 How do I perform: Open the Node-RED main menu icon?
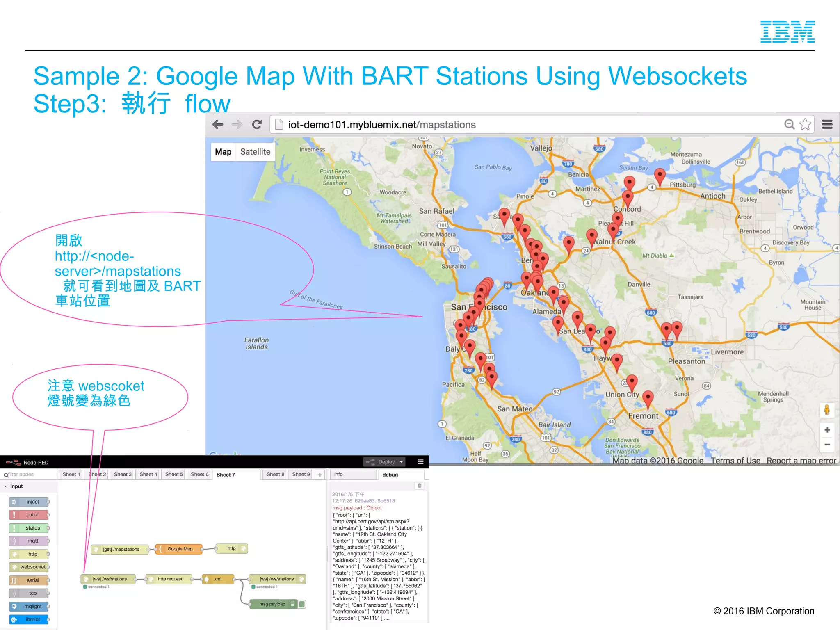[420, 462]
